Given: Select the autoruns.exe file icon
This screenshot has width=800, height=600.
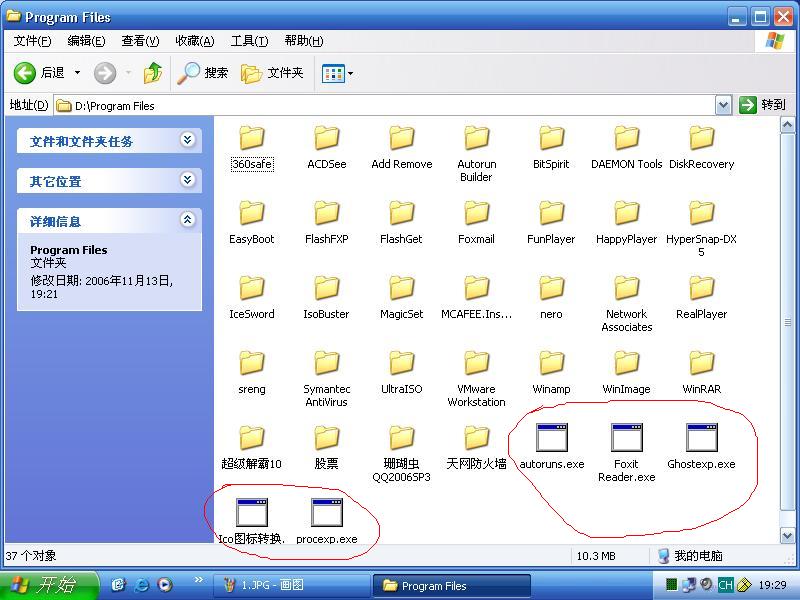Looking at the screenshot, I should point(551,439).
